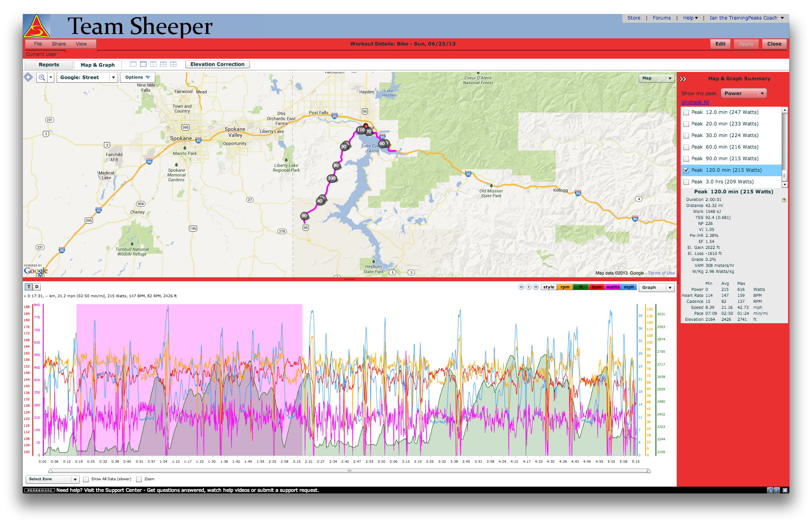
Task: Collapse the summary panel with double-arrow icon
Action: 683,79
